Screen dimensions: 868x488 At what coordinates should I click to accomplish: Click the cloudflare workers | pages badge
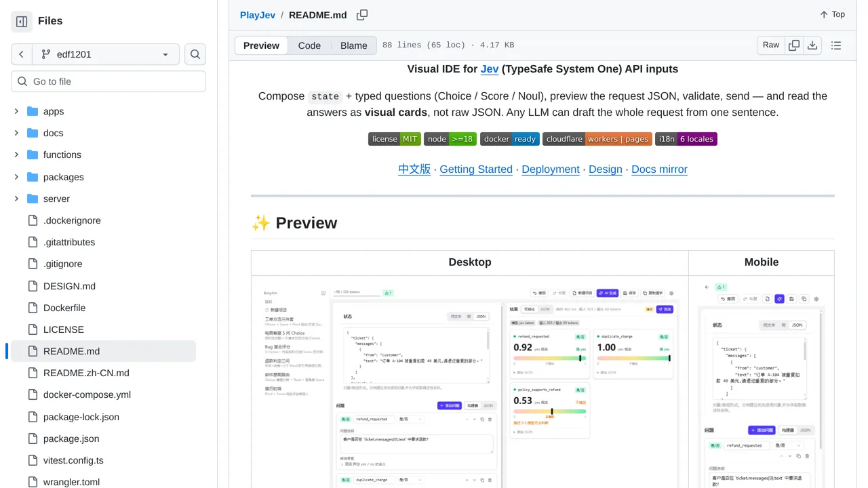pos(597,139)
